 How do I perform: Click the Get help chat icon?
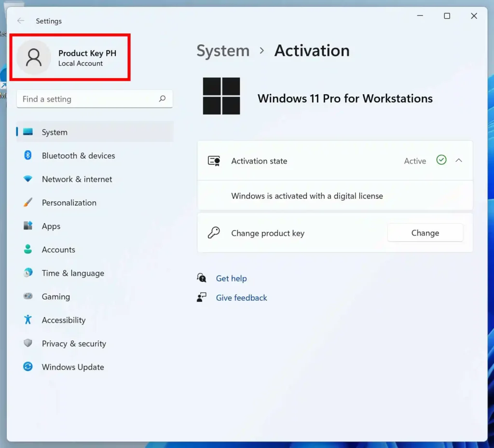click(x=202, y=278)
